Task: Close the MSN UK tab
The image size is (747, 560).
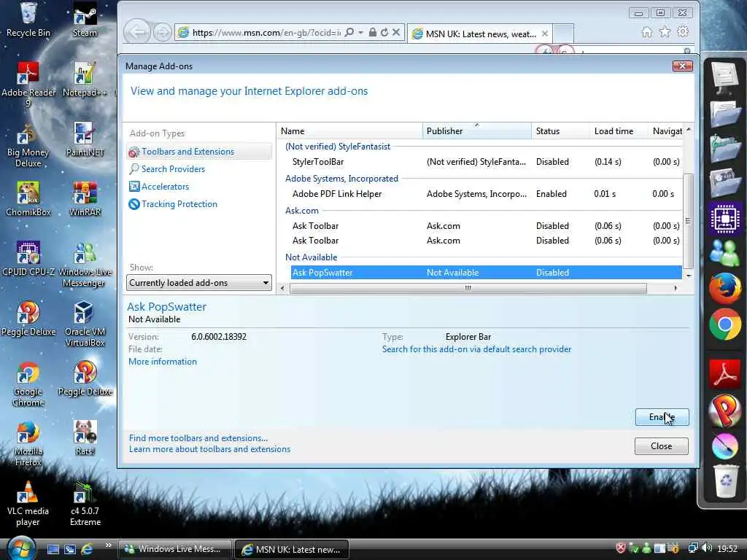Action: click(544, 34)
